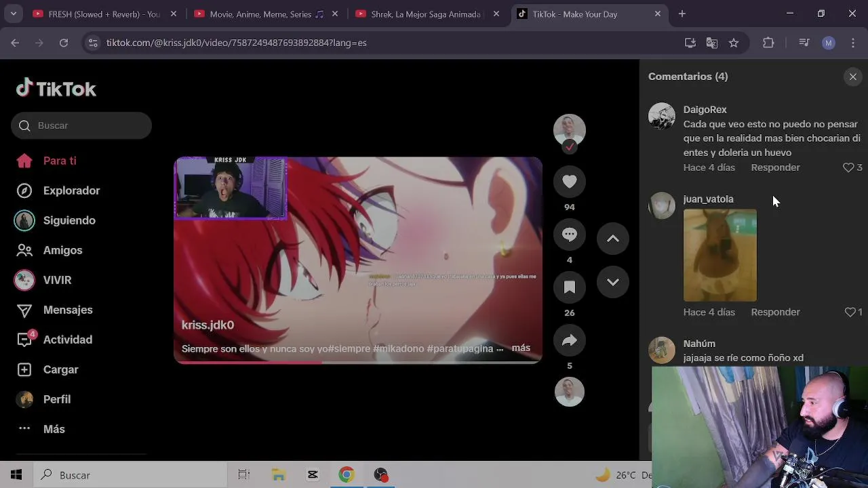868x488 pixels.
Task: Open the kriss.jdk0 username on the video
Action: [208, 325]
